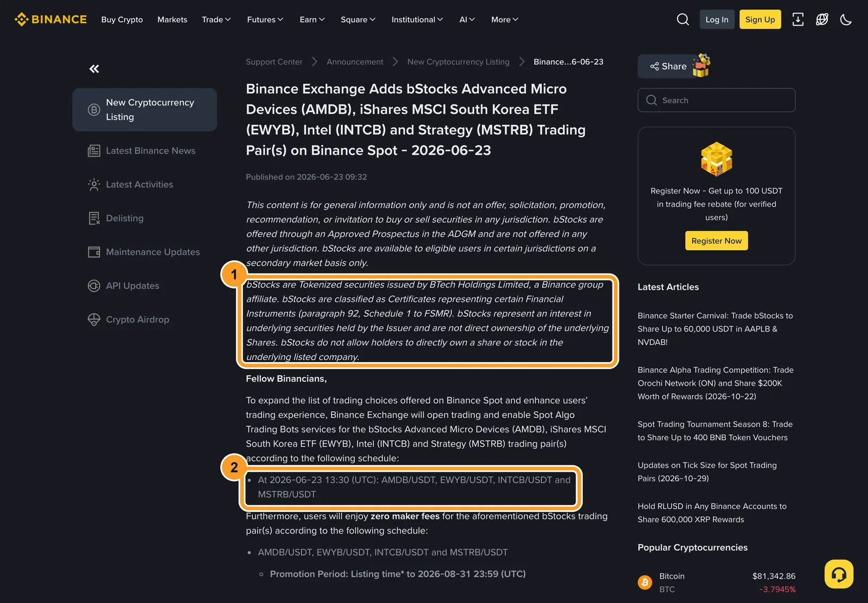
Task: Click the Binance logo
Action: click(50, 20)
